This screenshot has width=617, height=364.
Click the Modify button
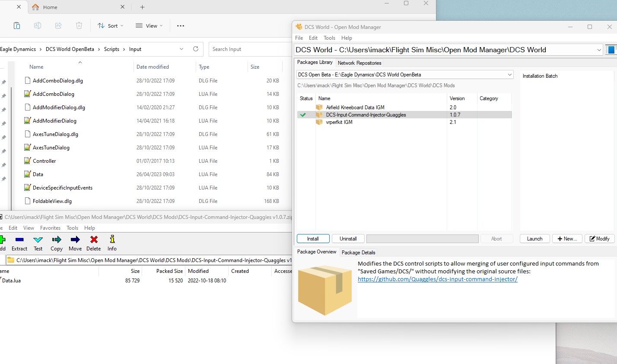[599, 239]
